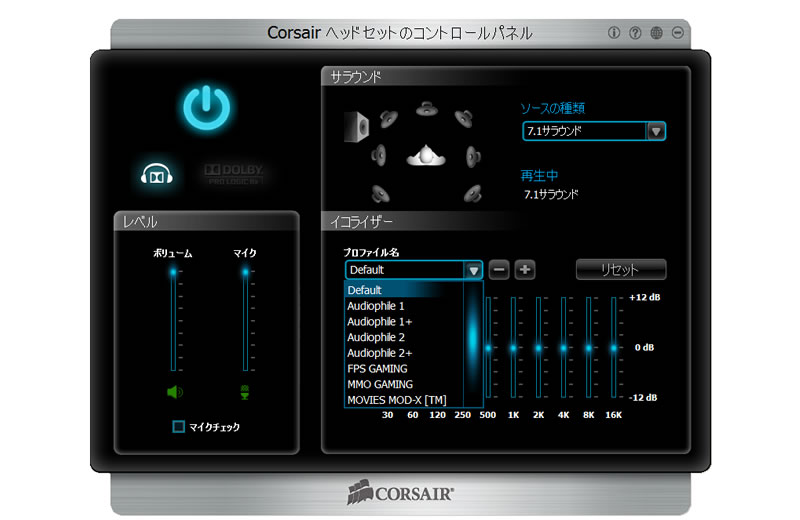
Task: Click the volume slider handle
Action: [173, 272]
